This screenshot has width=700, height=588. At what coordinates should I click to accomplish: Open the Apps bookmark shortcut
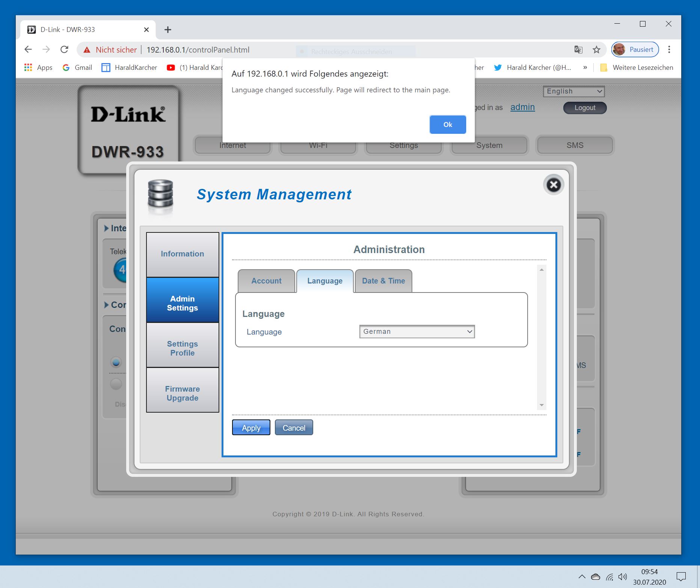[38, 68]
